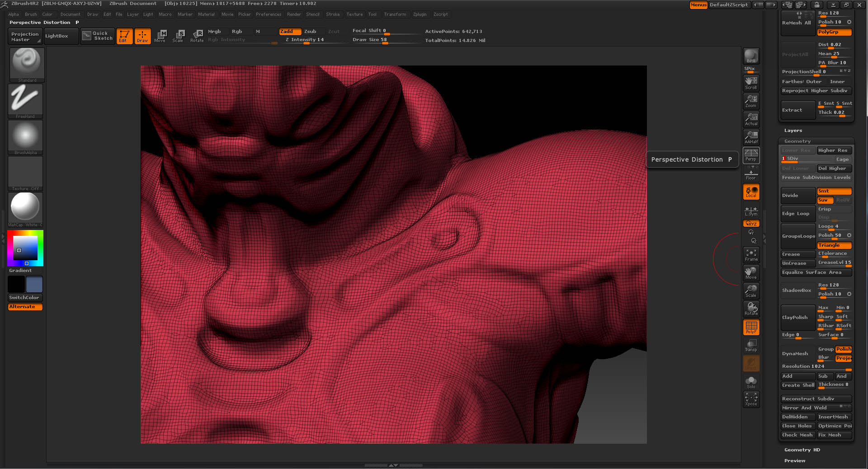
Task: Click the BPR render icon
Action: pyautogui.click(x=751, y=56)
